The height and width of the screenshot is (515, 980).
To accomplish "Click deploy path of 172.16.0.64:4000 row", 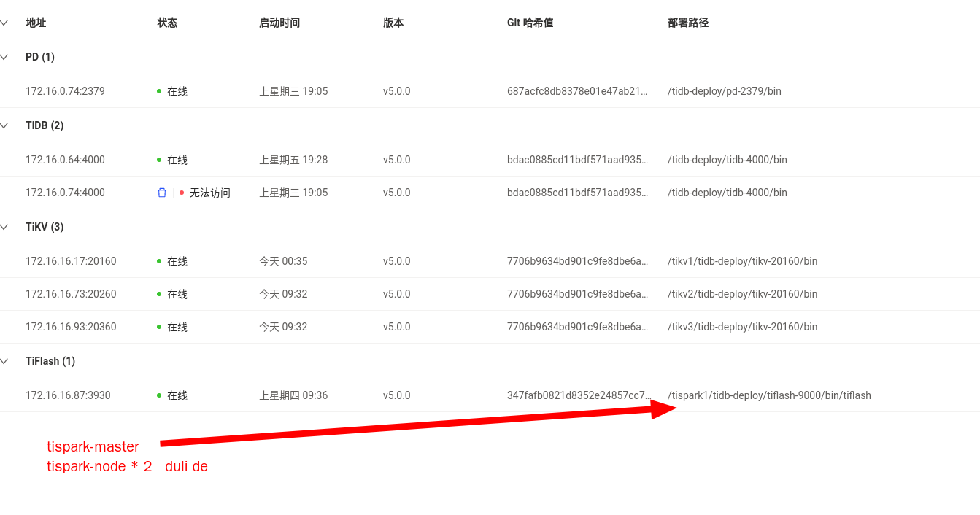I will [x=728, y=160].
